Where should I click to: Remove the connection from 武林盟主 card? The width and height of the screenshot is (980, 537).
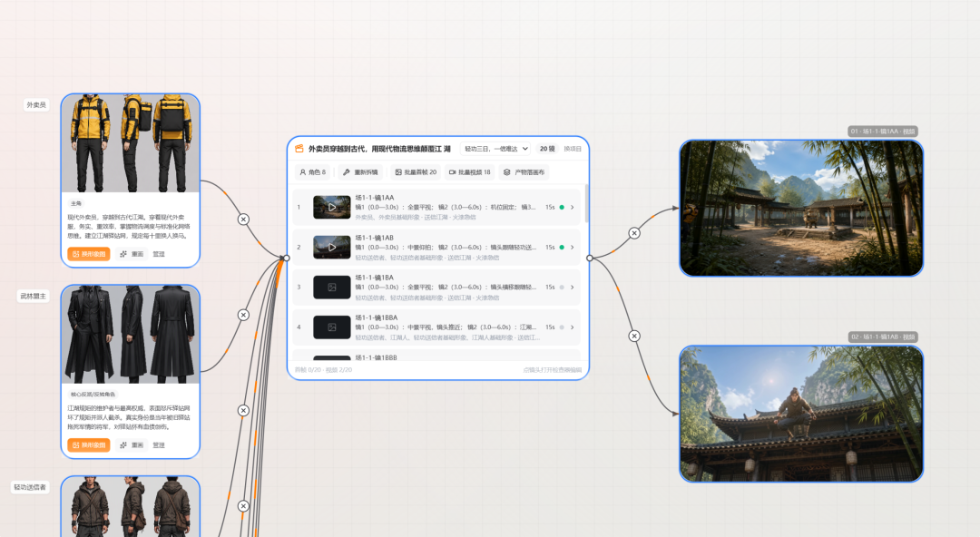(x=243, y=315)
